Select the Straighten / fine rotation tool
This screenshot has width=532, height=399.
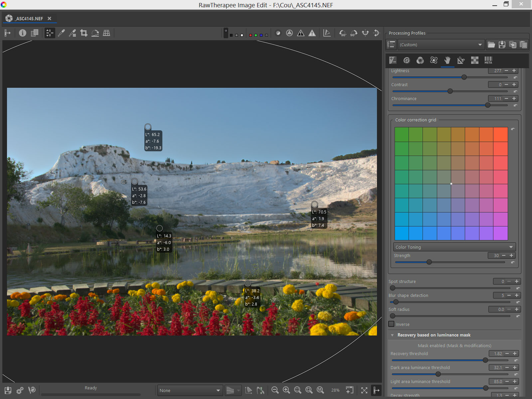pyautogui.click(x=95, y=33)
